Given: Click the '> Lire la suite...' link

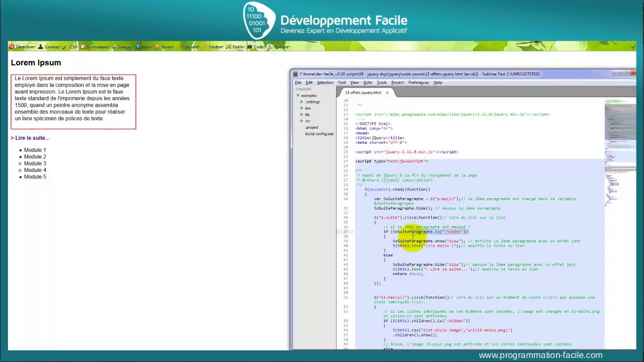Looking at the screenshot, I should (30, 138).
